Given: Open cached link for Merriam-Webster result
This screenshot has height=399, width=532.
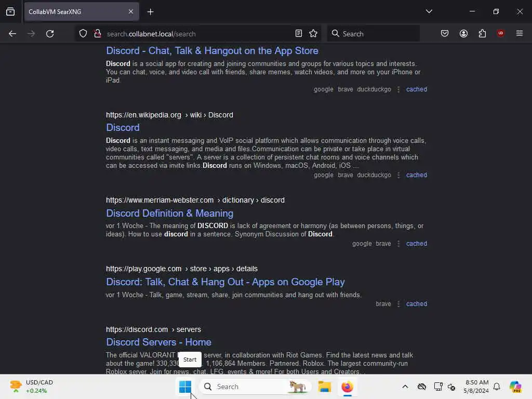Looking at the screenshot, I should (416, 244).
